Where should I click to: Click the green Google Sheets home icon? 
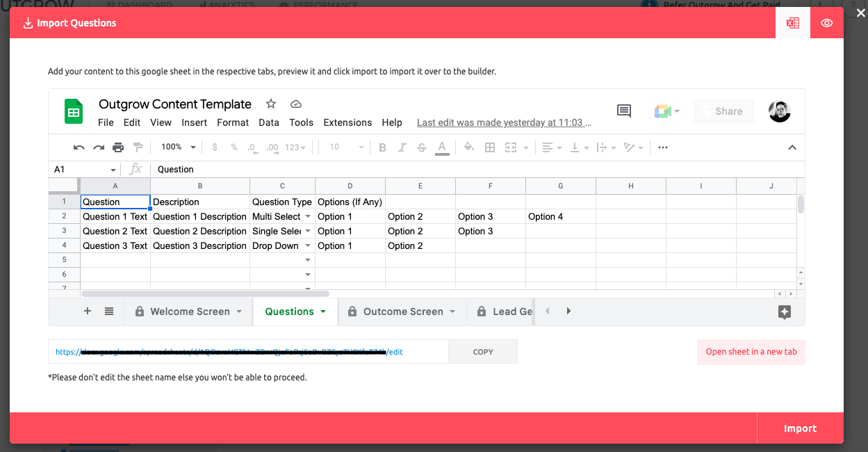pos(74,111)
